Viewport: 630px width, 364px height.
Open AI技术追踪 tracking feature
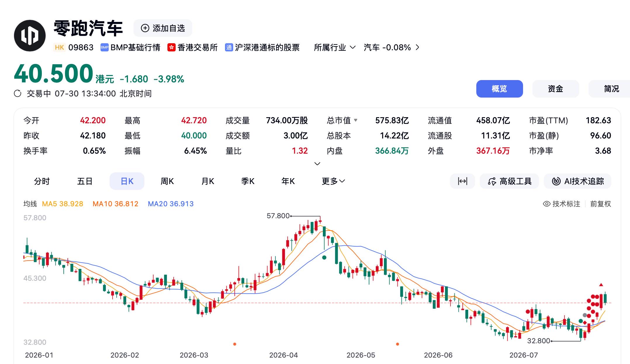coord(577,181)
